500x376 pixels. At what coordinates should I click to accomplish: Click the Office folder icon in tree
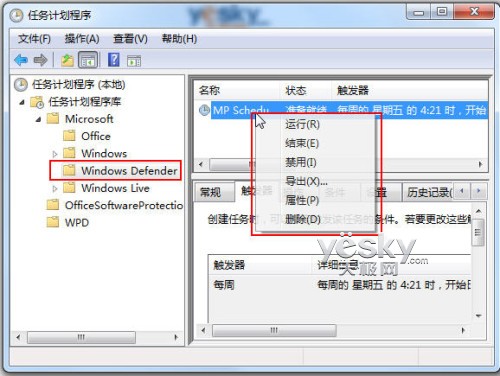(x=69, y=136)
